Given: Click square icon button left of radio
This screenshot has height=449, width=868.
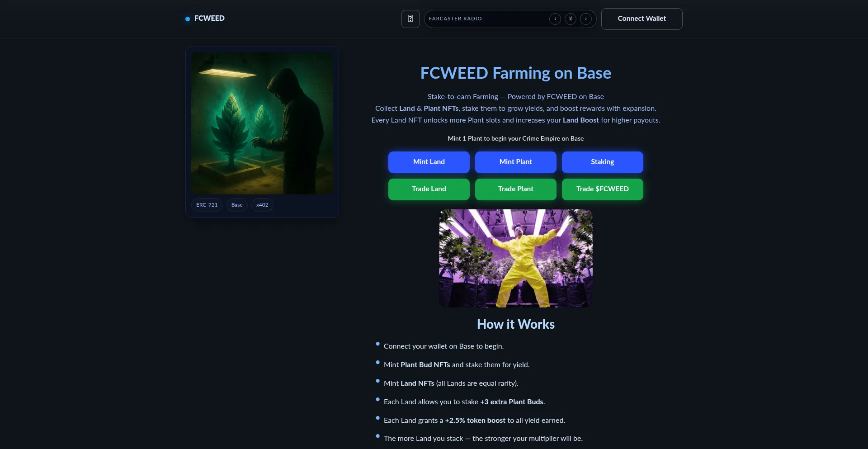Looking at the screenshot, I should [x=410, y=19].
